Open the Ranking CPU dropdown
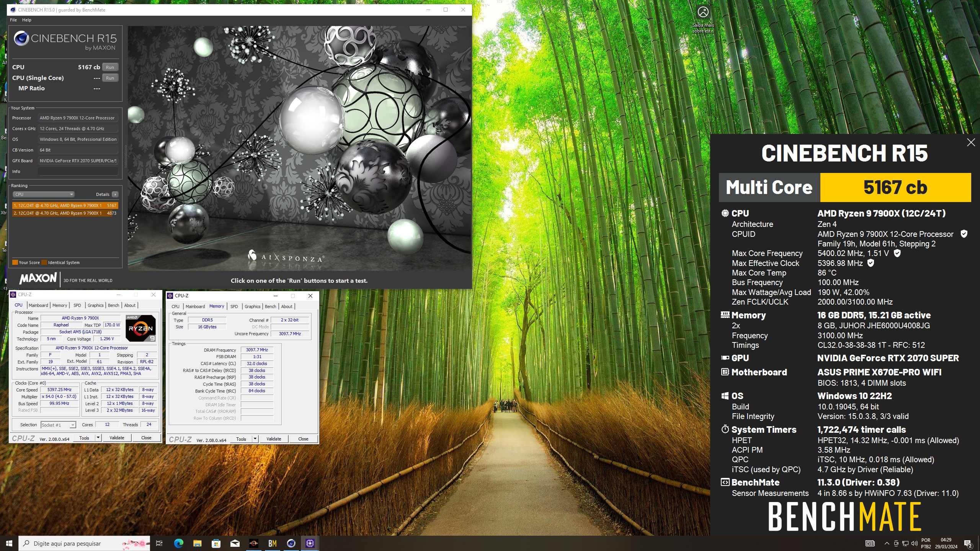The image size is (980, 551). pos(43,194)
